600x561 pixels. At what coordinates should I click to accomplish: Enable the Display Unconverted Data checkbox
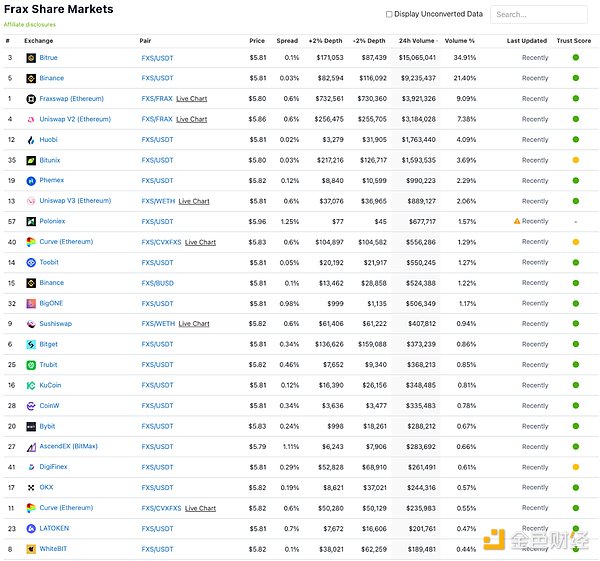point(389,14)
